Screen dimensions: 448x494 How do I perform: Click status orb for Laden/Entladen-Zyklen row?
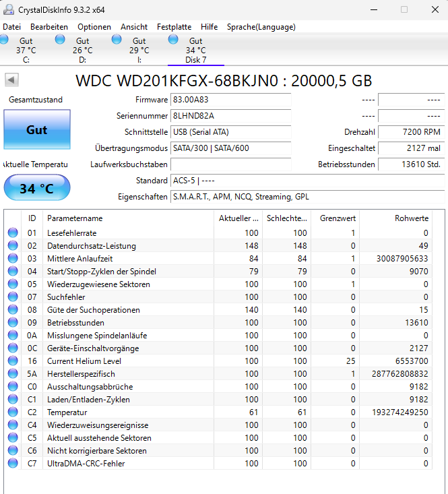(x=13, y=399)
